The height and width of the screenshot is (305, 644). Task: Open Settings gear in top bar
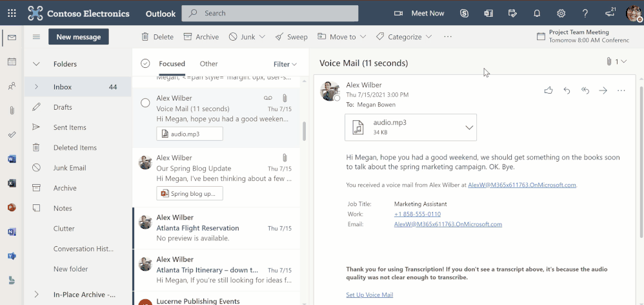pyautogui.click(x=561, y=13)
